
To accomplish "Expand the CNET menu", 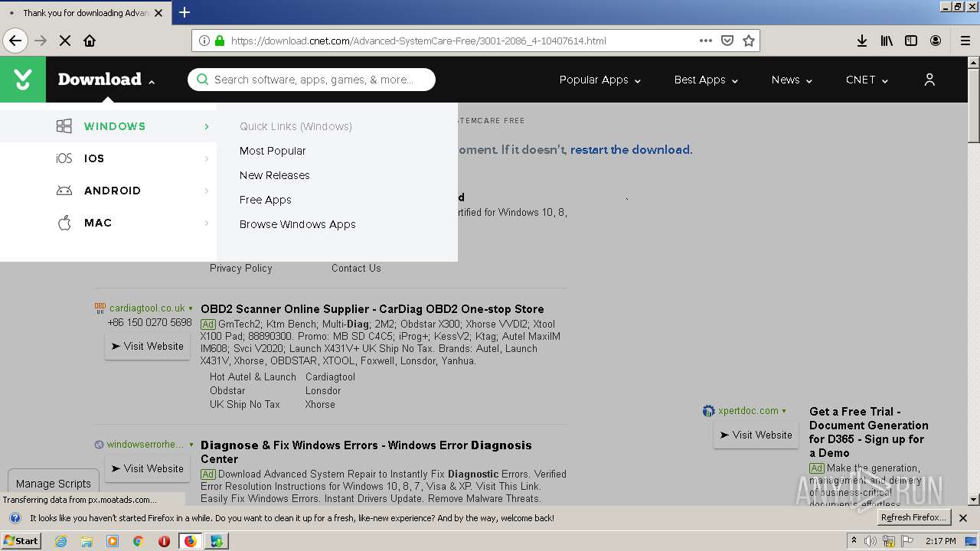I will tap(867, 80).
